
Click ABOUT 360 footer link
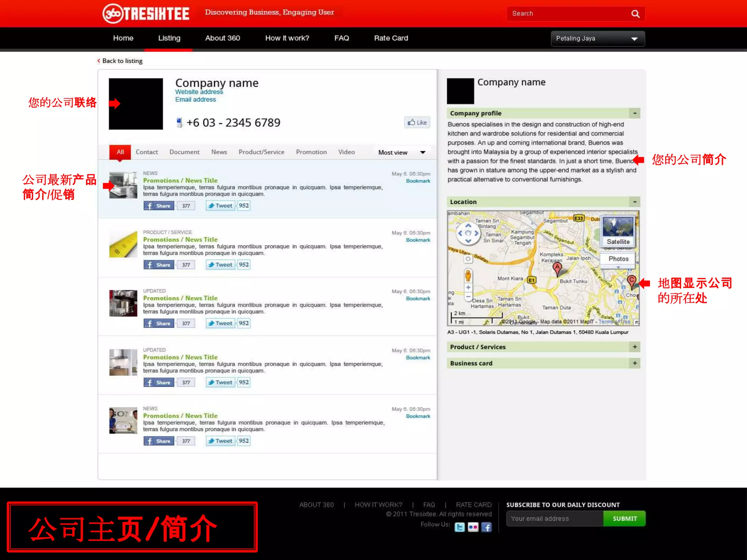(316, 505)
